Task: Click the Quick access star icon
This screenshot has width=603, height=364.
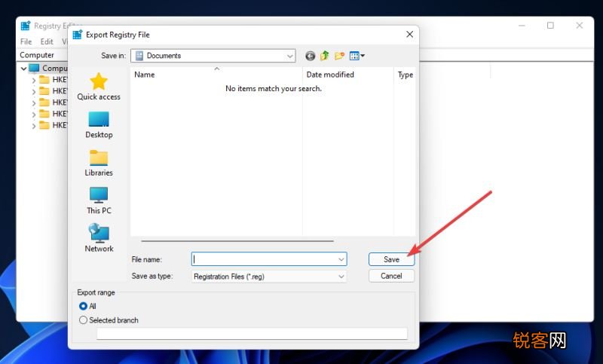Action: [x=99, y=81]
